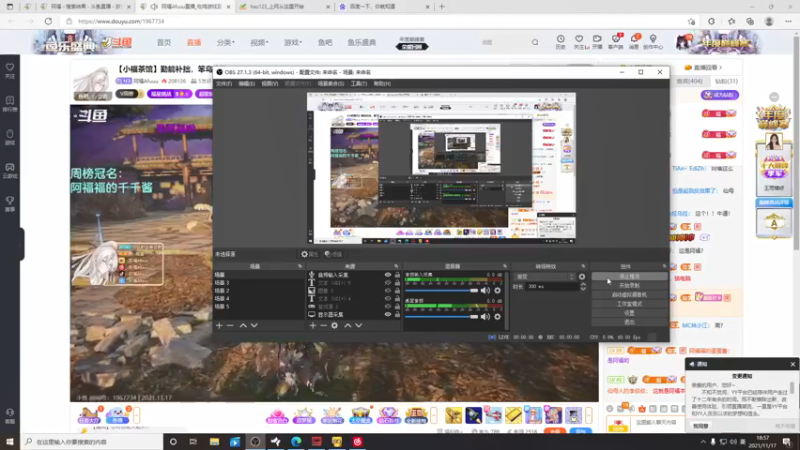The width and height of the screenshot is (800, 450).
Task: Open OBS 帮助(H) menu
Action: click(x=382, y=84)
